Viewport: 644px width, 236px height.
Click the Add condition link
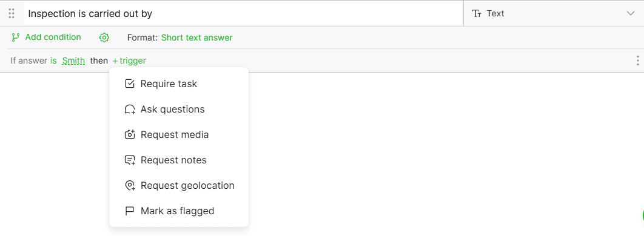53,38
